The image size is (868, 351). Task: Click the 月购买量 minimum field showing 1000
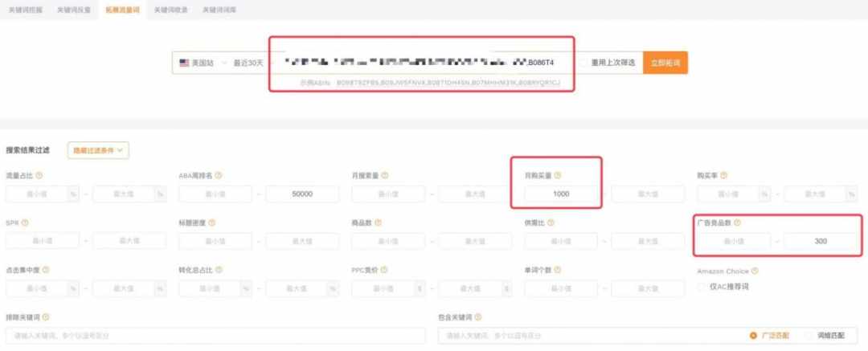click(x=561, y=194)
